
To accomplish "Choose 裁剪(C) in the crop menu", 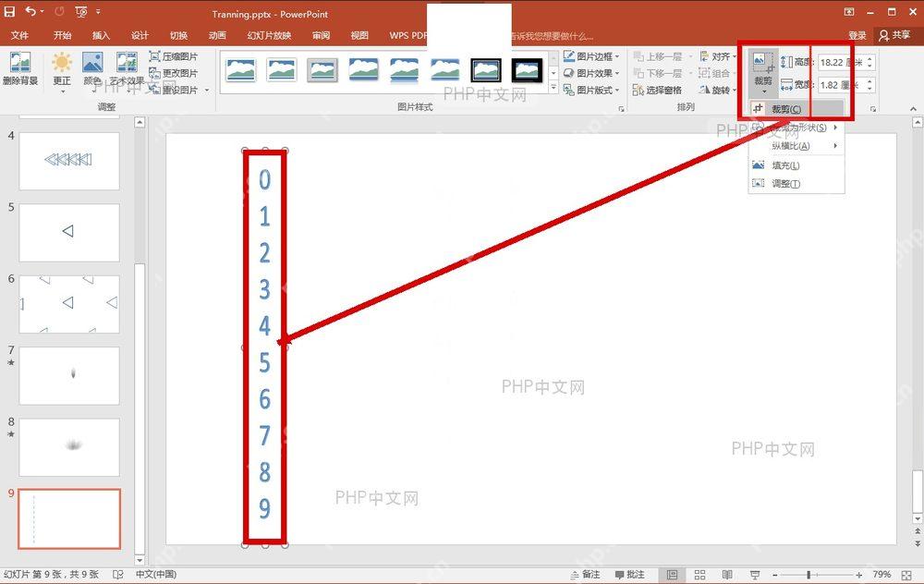I will pos(796,109).
